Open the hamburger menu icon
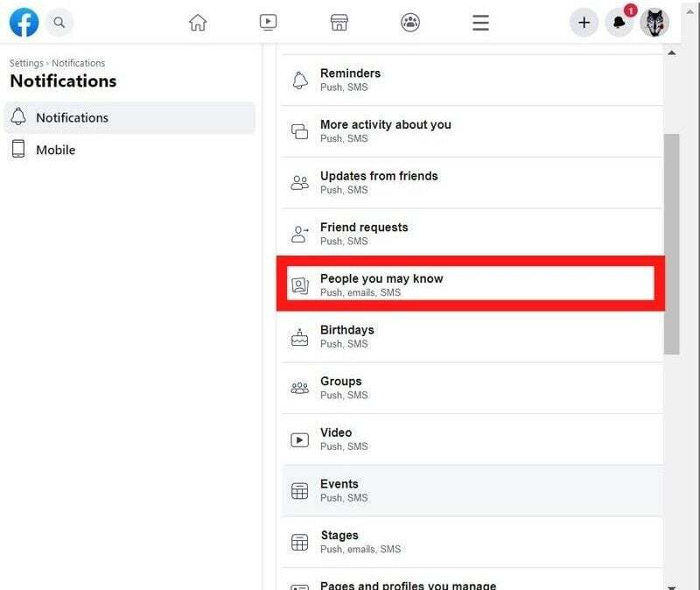This screenshot has width=700, height=590. click(x=480, y=23)
